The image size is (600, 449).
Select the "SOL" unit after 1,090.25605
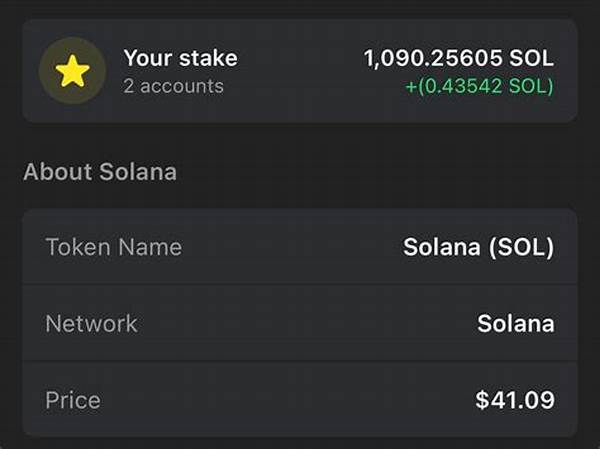532,58
